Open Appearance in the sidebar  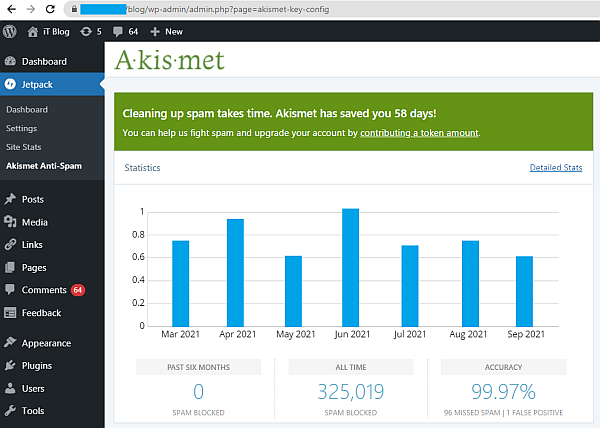coord(46,343)
